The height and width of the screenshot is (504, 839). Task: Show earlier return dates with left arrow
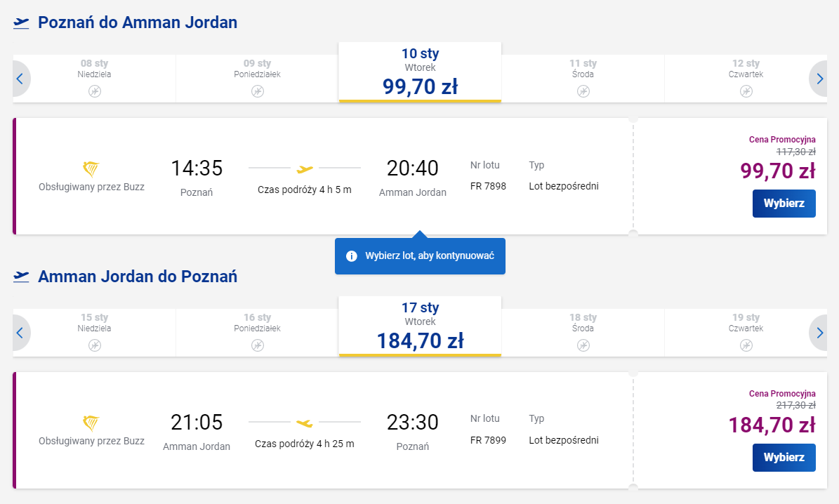(20, 333)
